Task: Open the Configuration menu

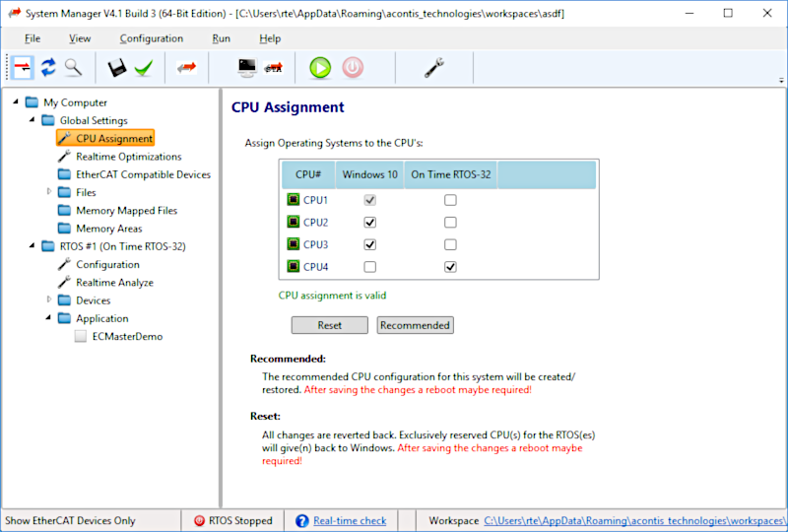Action: 151,38
